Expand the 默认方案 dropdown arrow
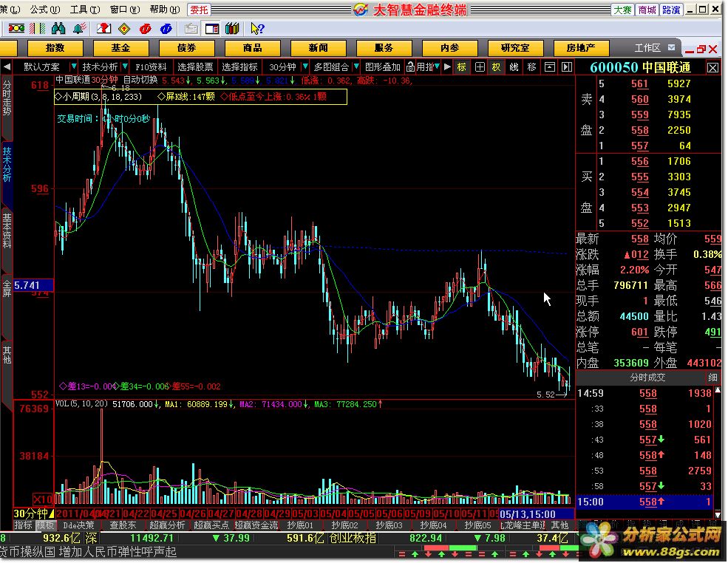The height and width of the screenshot is (563, 728). click(73, 67)
